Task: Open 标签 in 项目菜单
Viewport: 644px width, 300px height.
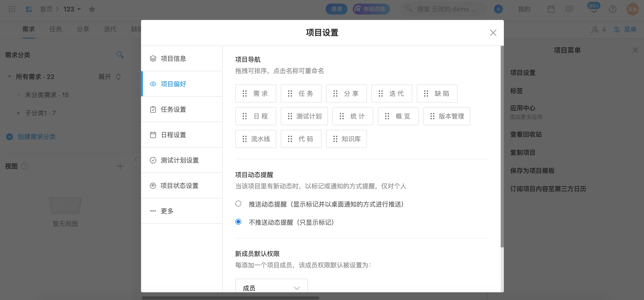Action: (x=517, y=91)
